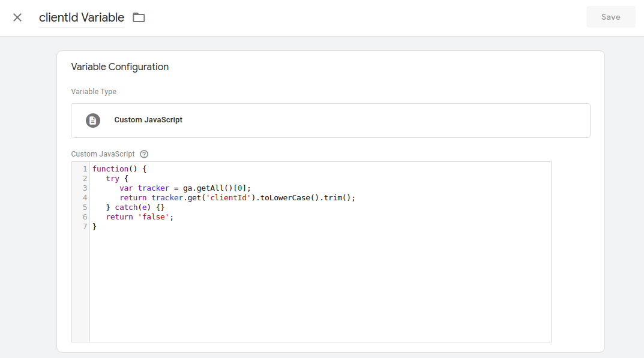Image resolution: width=644 pixels, height=358 pixels.
Task: Click the 'clientId' string in the code
Action: pyautogui.click(x=228, y=198)
